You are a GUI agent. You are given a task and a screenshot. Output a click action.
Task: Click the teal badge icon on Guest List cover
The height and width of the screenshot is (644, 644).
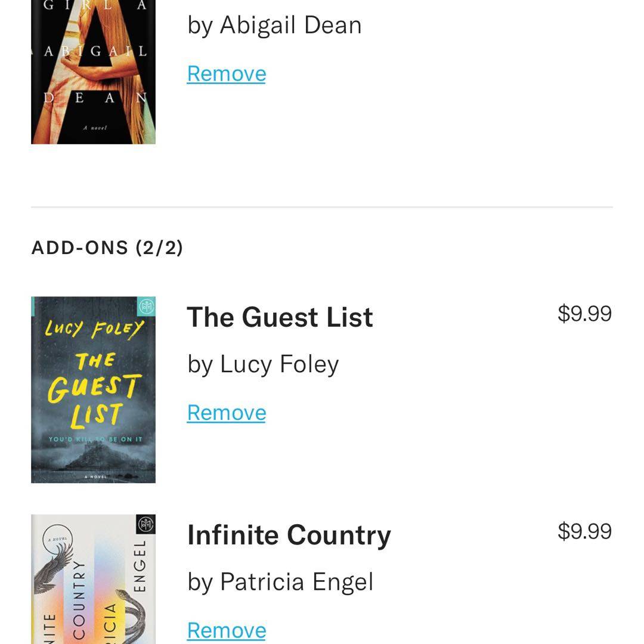coord(146,306)
